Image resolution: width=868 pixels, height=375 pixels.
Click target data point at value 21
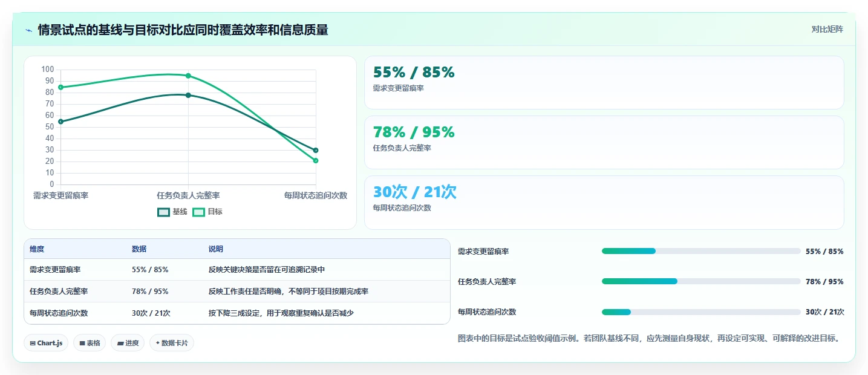[316, 160]
